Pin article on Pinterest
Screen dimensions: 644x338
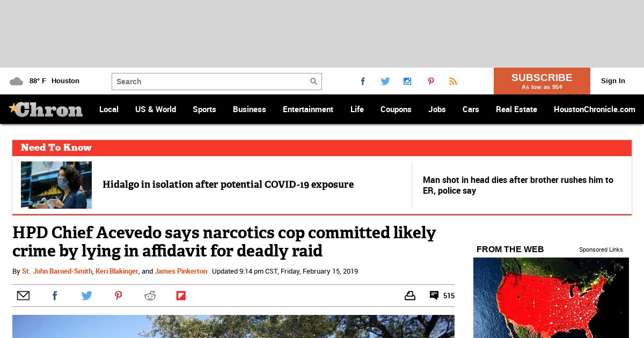tap(118, 296)
